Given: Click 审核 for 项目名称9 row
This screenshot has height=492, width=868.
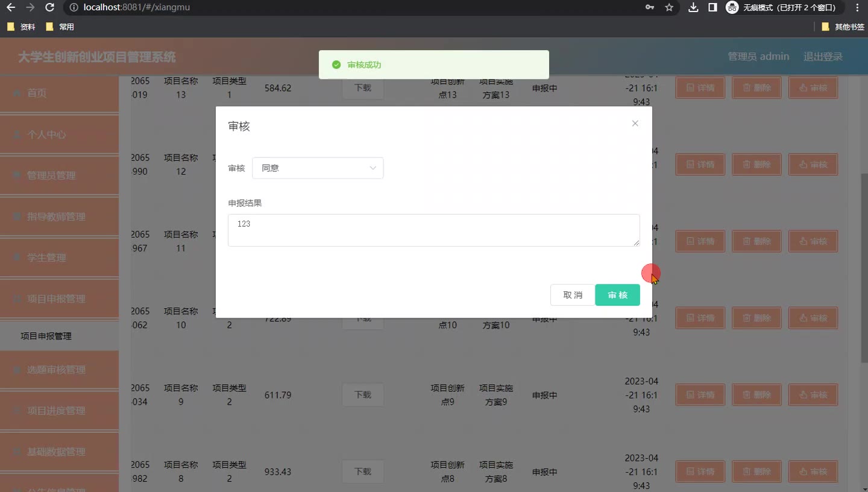Looking at the screenshot, I should (813, 395).
